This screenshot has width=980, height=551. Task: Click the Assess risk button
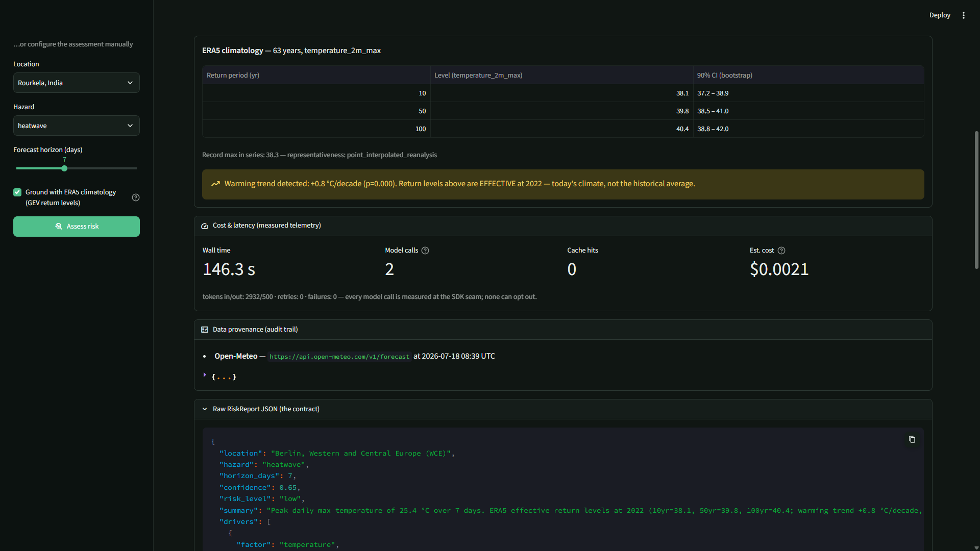point(77,227)
